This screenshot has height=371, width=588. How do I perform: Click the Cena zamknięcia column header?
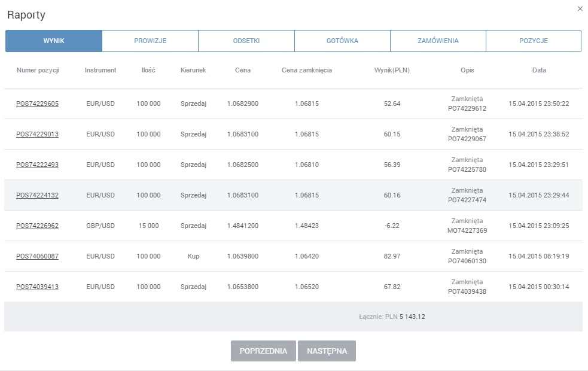[306, 70]
